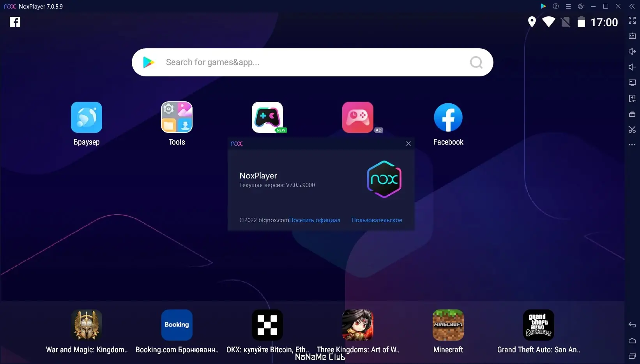Open War and Magic: Kingdom game

coord(87,325)
